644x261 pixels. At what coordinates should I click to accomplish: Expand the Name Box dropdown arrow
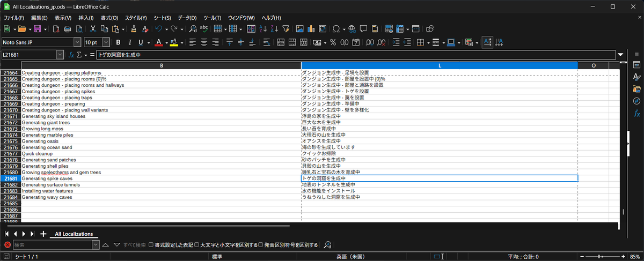pos(60,55)
